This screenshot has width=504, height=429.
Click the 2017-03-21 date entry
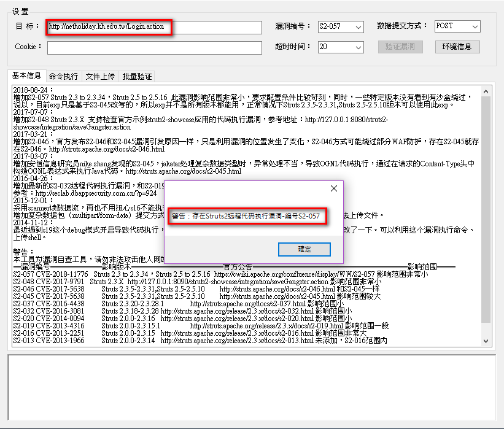click(33, 134)
